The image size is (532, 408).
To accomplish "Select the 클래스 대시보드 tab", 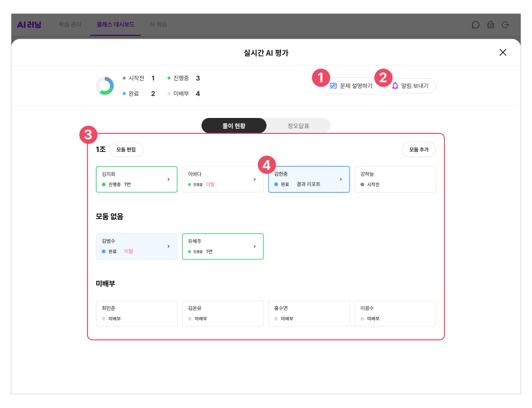I will coord(116,25).
